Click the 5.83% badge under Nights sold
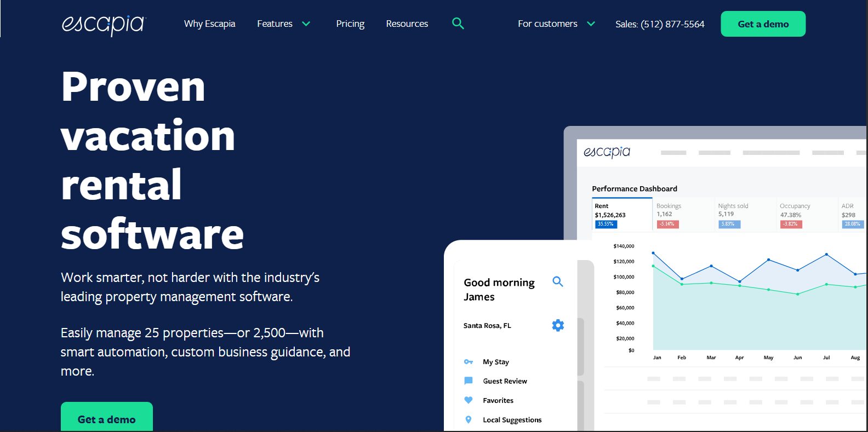Image resolution: width=868 pixels, height=432 pixels. [729, 224]
